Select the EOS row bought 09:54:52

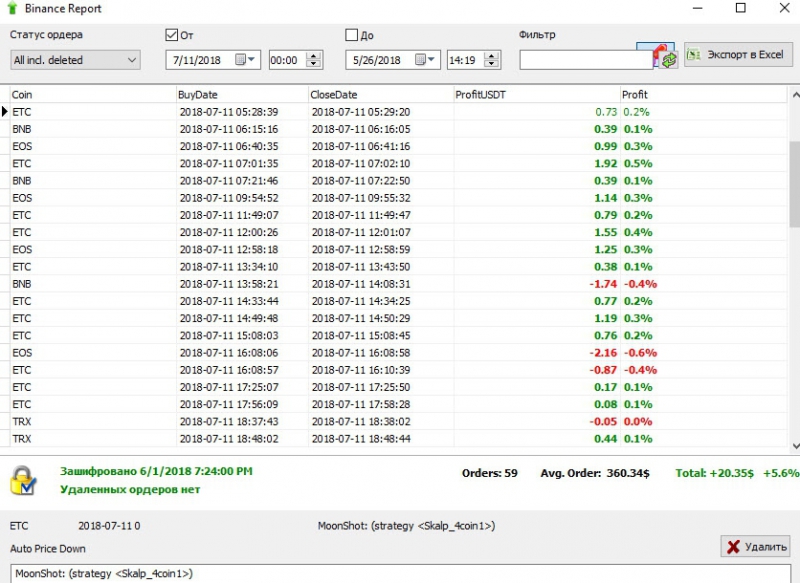[x=398, y=198]
